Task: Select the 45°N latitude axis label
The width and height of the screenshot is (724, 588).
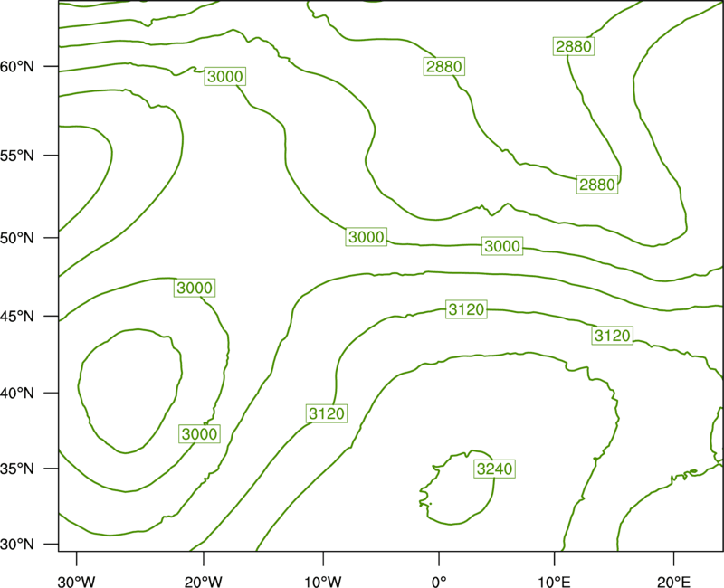Action: (17, 317)
